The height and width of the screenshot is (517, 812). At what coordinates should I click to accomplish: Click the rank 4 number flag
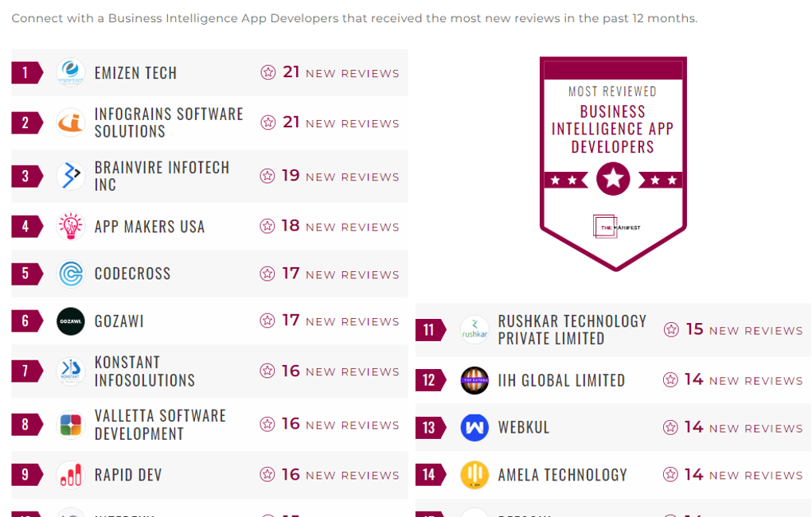coord(26,227)
